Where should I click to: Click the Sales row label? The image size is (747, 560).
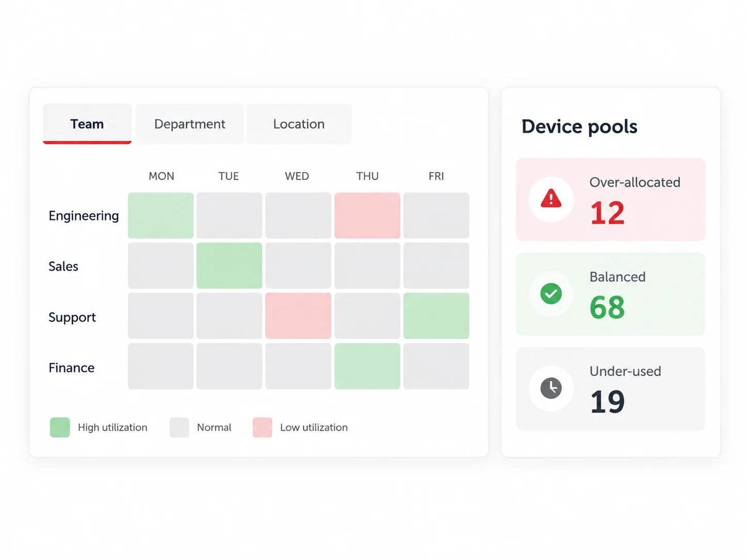pyautogui.click(x=63, y=266)
